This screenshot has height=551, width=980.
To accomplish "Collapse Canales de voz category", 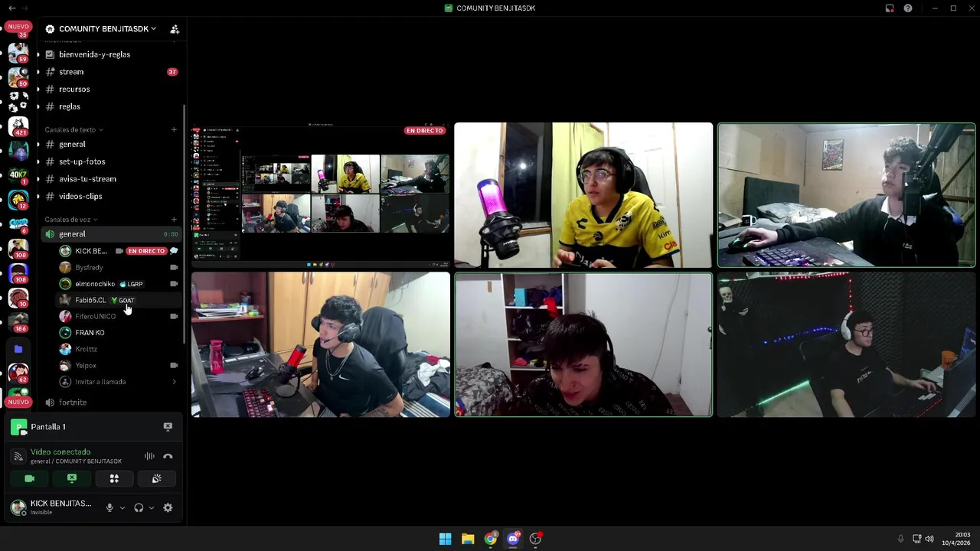I will pyautogui.click(x=70, y=220).
